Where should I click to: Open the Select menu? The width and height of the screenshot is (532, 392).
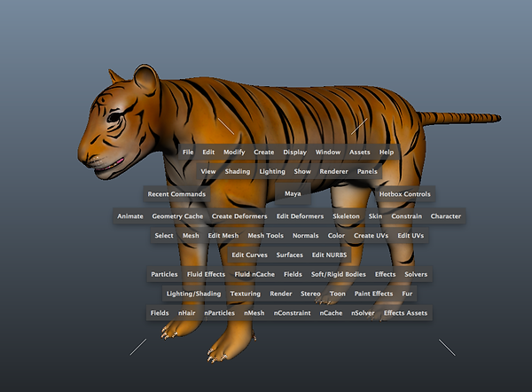(164, 236)
